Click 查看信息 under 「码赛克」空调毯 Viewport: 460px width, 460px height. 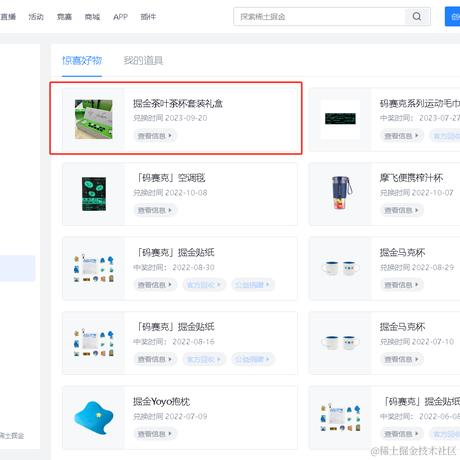[155, 210]
